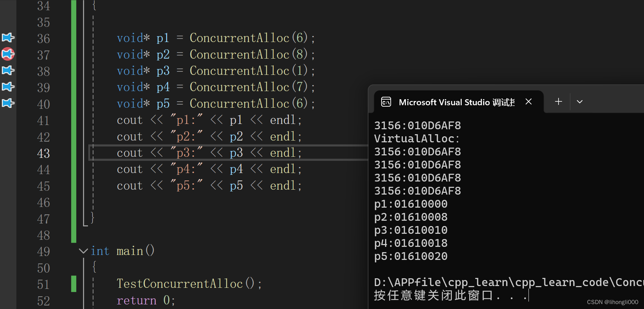Click line number 43 in gutter
This screenshot has height=309, width=644.
point(43,153)
